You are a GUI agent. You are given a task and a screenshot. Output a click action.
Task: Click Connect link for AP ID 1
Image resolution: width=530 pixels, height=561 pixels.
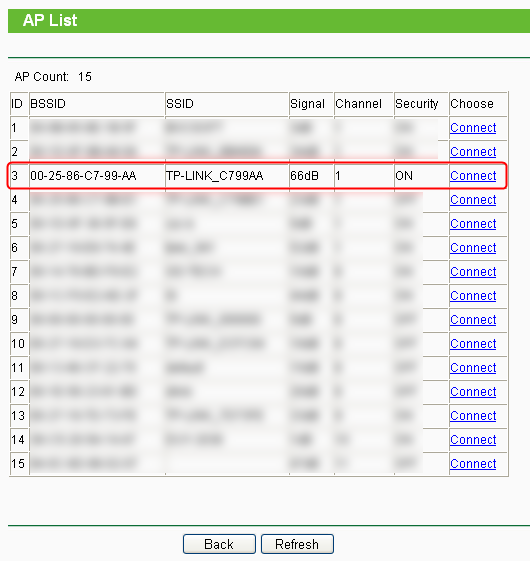pyautogui.click(x=473, y=128)
